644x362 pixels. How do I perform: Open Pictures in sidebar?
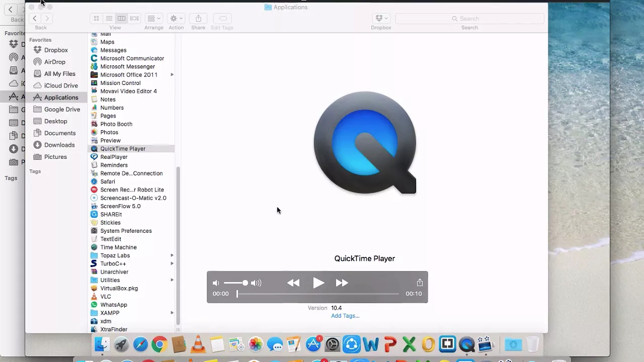click(x=55, y=157)
